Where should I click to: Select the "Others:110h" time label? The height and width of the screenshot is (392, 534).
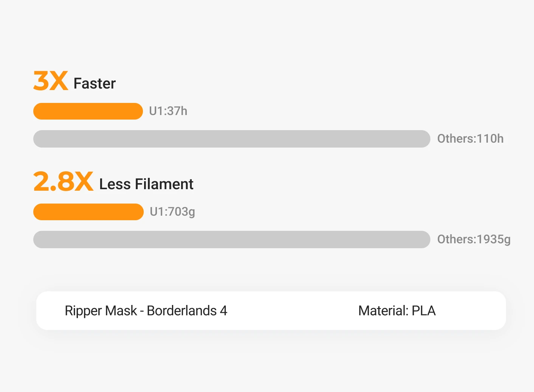[470, 139]
